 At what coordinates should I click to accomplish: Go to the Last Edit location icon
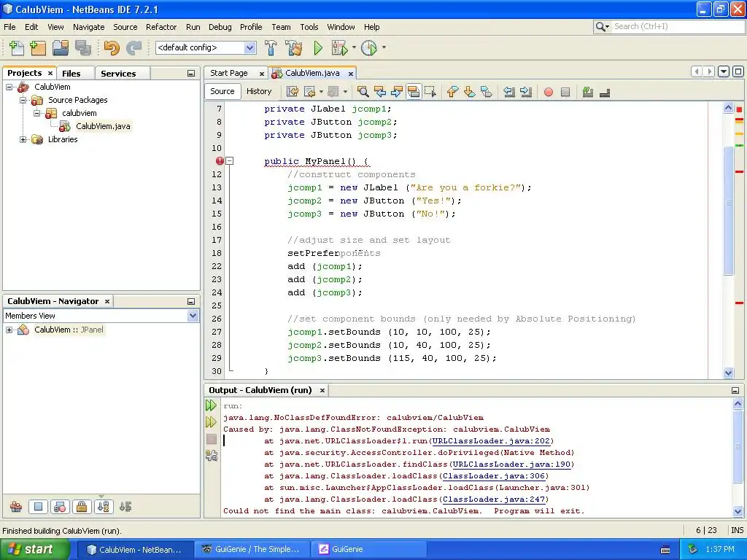(x=293, y=92)
